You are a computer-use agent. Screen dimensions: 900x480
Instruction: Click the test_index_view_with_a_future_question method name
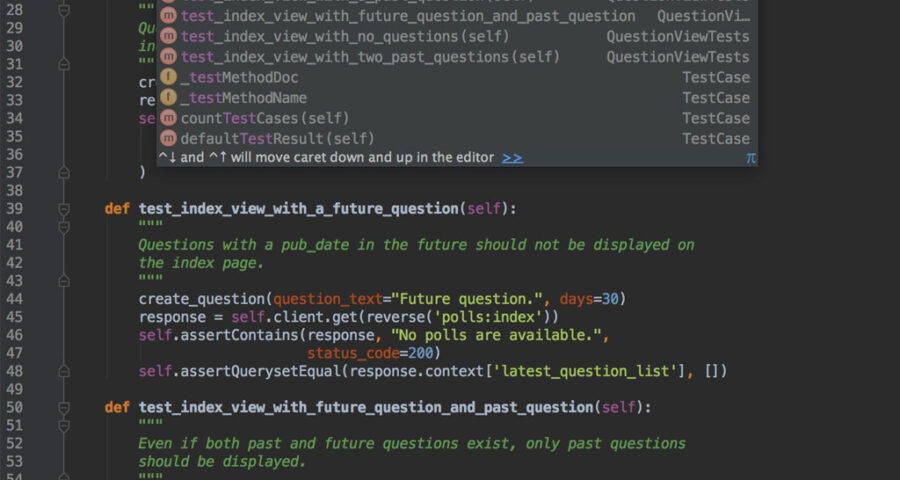coord(298,209)
